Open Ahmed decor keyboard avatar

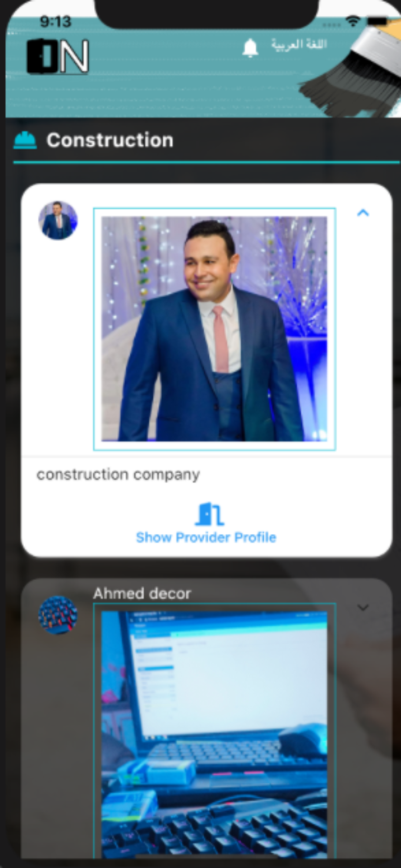pos(58,615)
